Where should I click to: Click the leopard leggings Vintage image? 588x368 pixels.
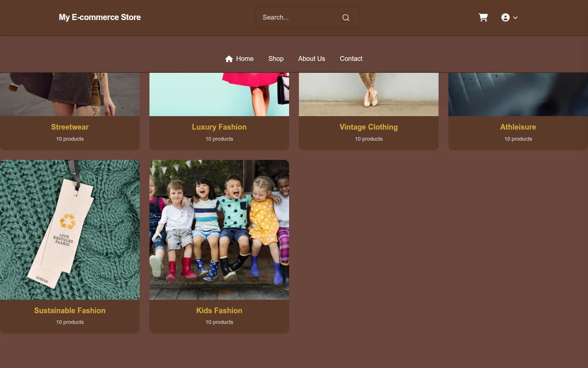(369, 94)
